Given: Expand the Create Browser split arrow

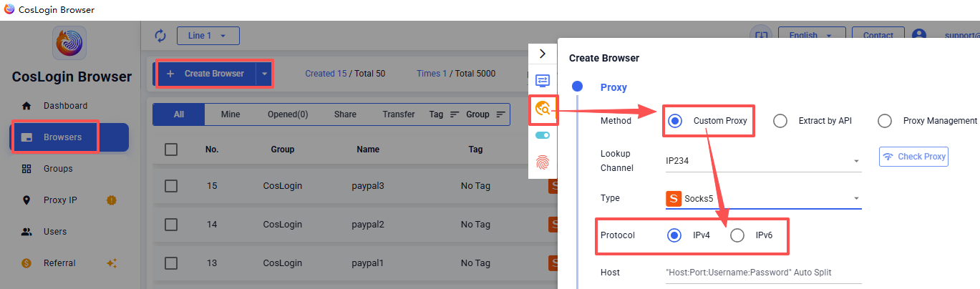Looking at the screenshot, I should pos(264,74).
